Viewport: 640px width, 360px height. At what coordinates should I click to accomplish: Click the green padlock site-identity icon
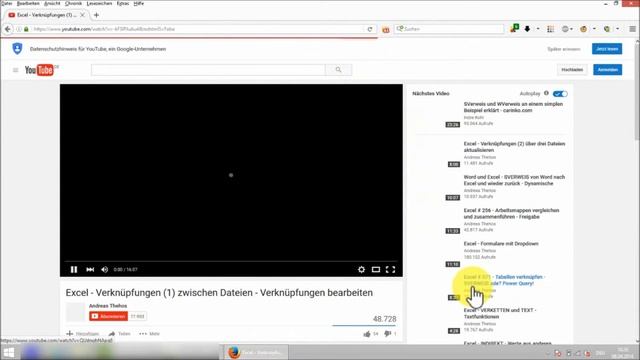click(x=26, y=29)
